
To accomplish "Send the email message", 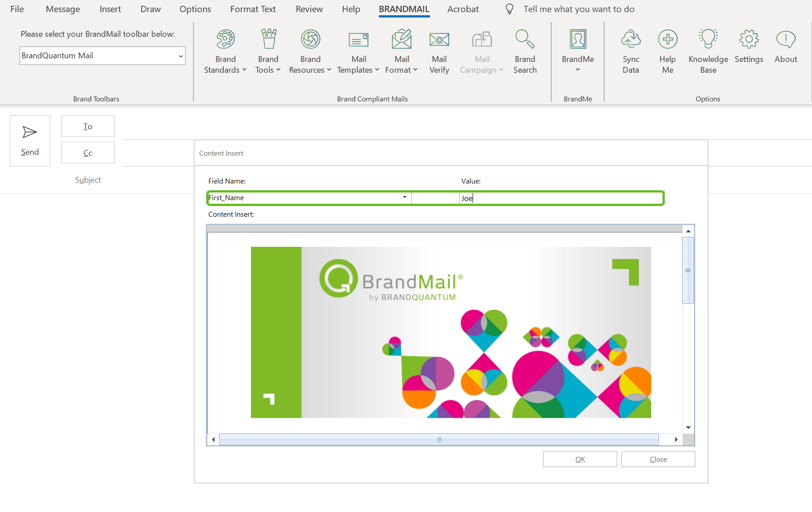I will (x=30, y=141).
